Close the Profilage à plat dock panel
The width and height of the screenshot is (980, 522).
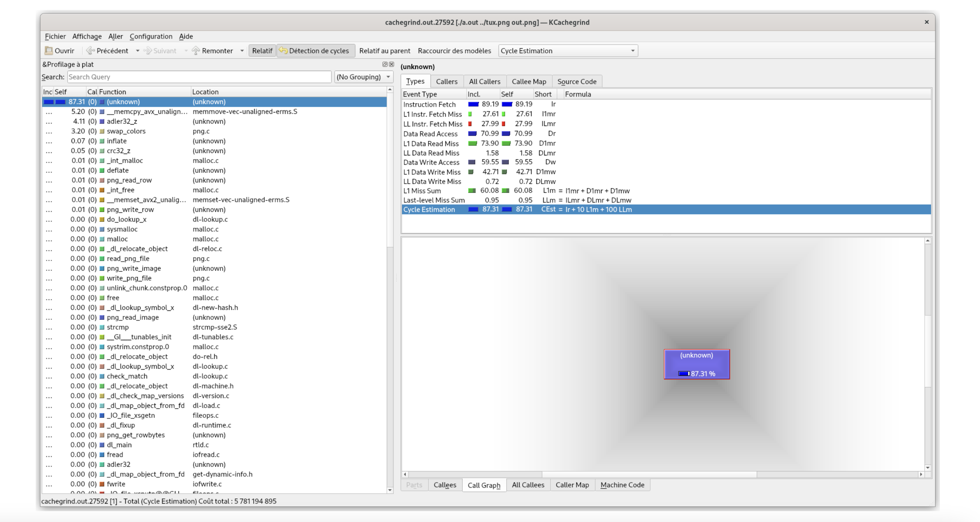[391, 64]
